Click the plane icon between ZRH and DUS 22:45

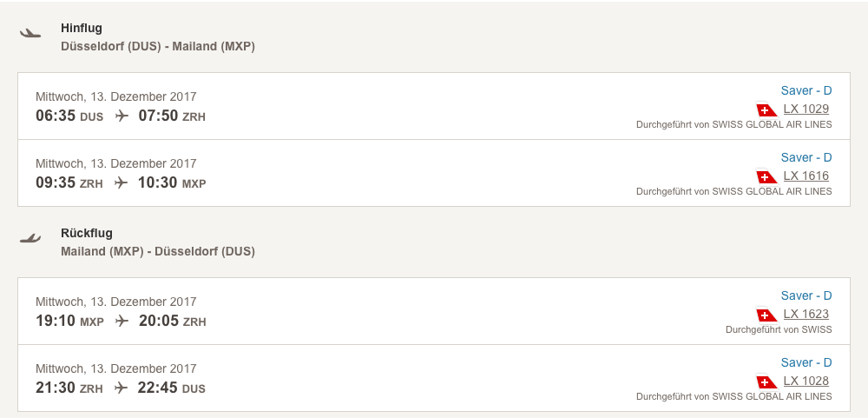(121, 388)
